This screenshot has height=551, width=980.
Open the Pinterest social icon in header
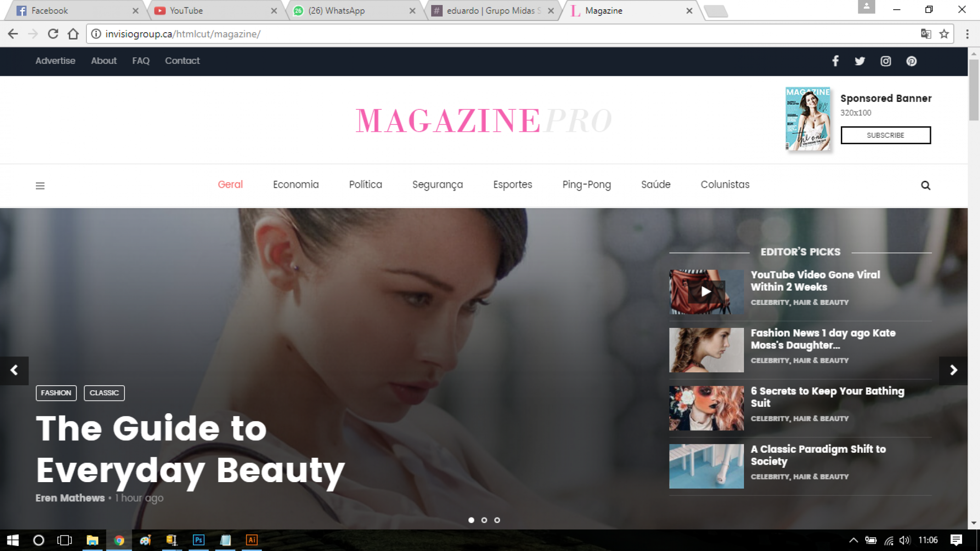(x=912, y=61)
